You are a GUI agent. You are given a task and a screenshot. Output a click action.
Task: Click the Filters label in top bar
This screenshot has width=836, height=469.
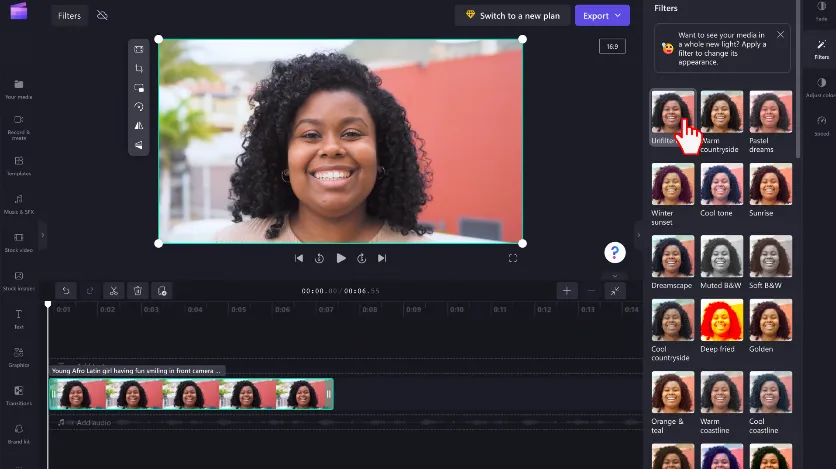coord(69,15)
